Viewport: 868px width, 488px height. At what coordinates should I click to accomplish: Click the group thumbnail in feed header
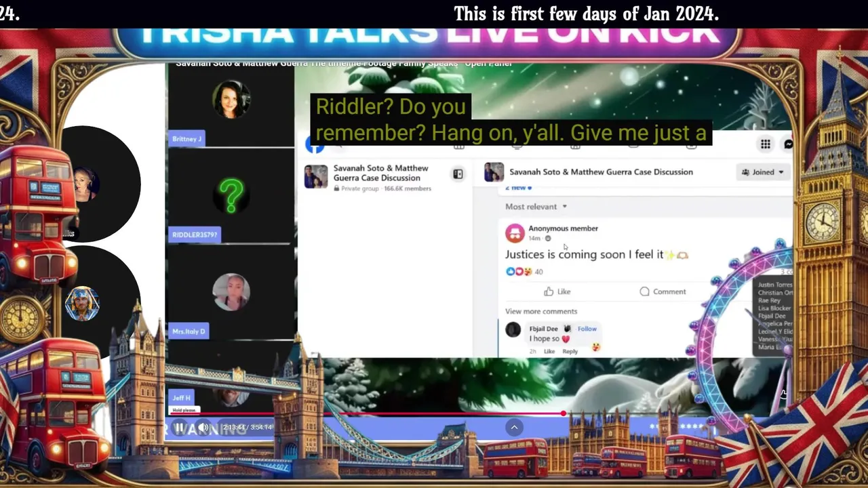(494, 172)
